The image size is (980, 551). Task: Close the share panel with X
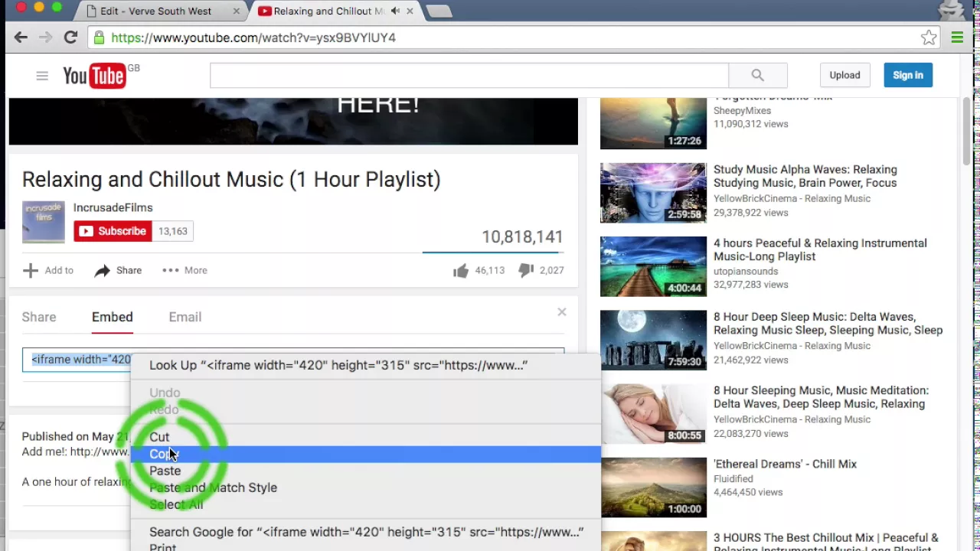coord(562,311)
